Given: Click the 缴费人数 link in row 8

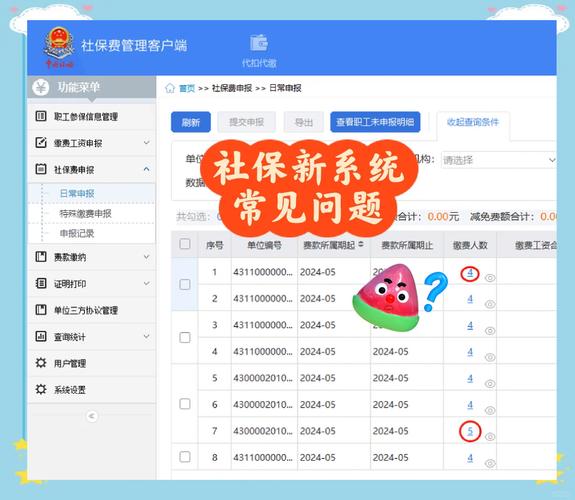Looking at the screenshot, I should [470, 458].
